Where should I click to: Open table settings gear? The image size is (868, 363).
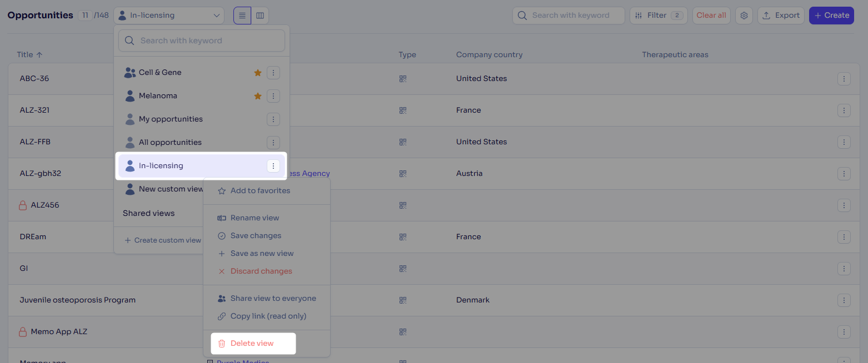(744, 16)
